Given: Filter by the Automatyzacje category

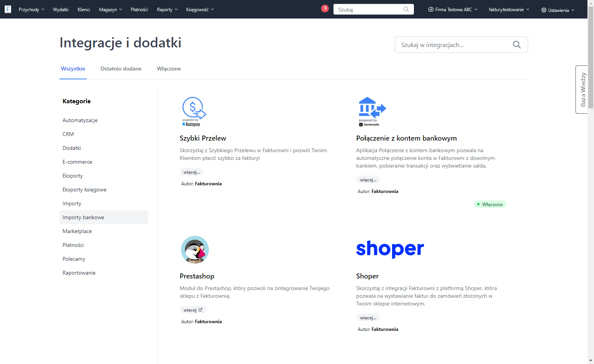Looking at the screenshot, I should [80, 120].
